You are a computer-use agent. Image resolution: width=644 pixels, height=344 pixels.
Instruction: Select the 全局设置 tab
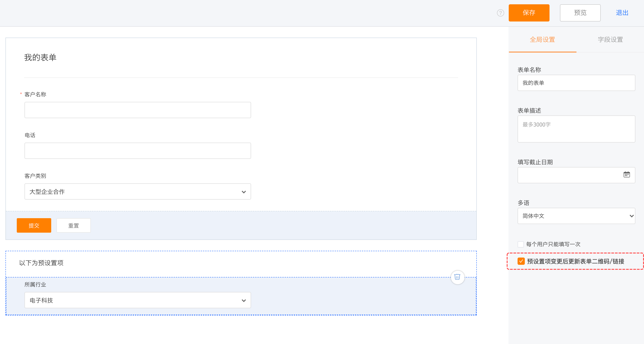pos(542,39)
